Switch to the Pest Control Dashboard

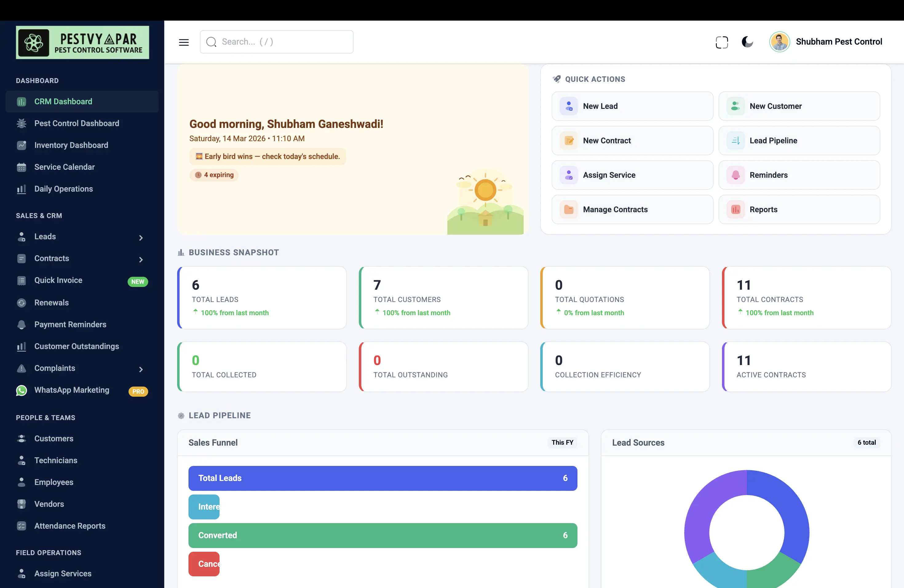pos(76,123)
